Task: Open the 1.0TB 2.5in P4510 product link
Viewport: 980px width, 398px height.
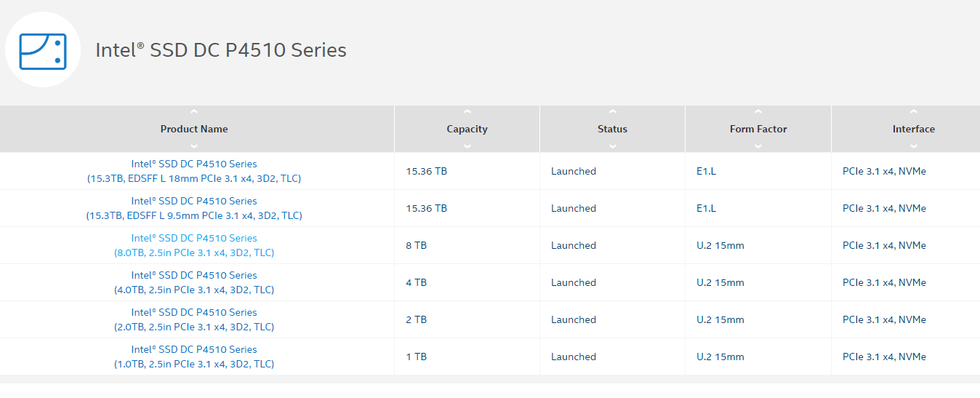Action: [x=194, y=357]
